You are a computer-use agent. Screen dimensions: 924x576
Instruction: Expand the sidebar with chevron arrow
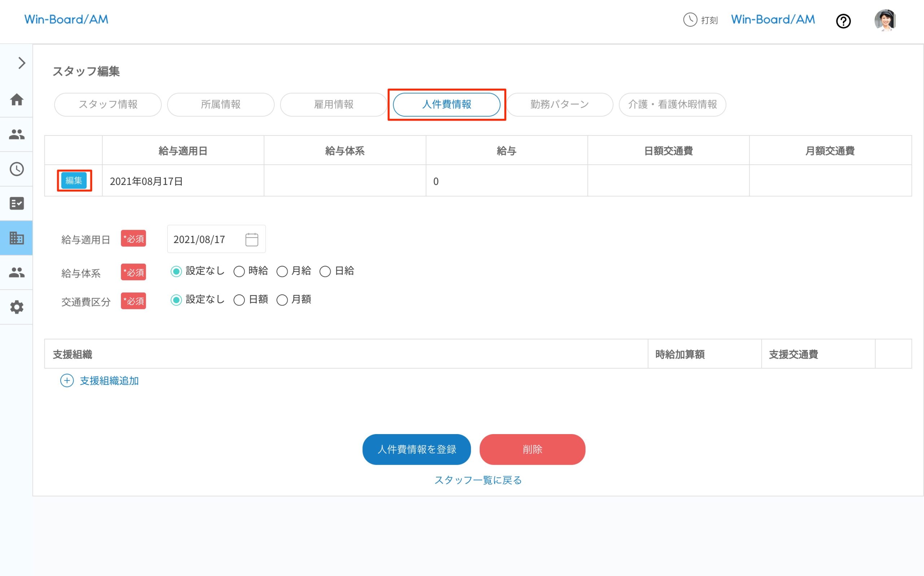click(22, 63)
